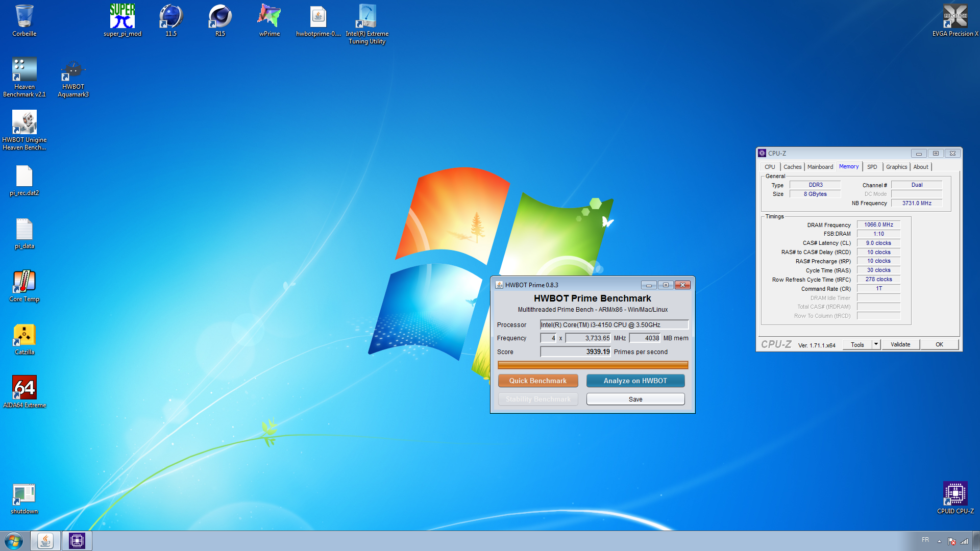The height and width of the screenshot is (551, 980).
Task: Switch to the CPU tab in CPU-Z
Action: [x=770, y=167]
